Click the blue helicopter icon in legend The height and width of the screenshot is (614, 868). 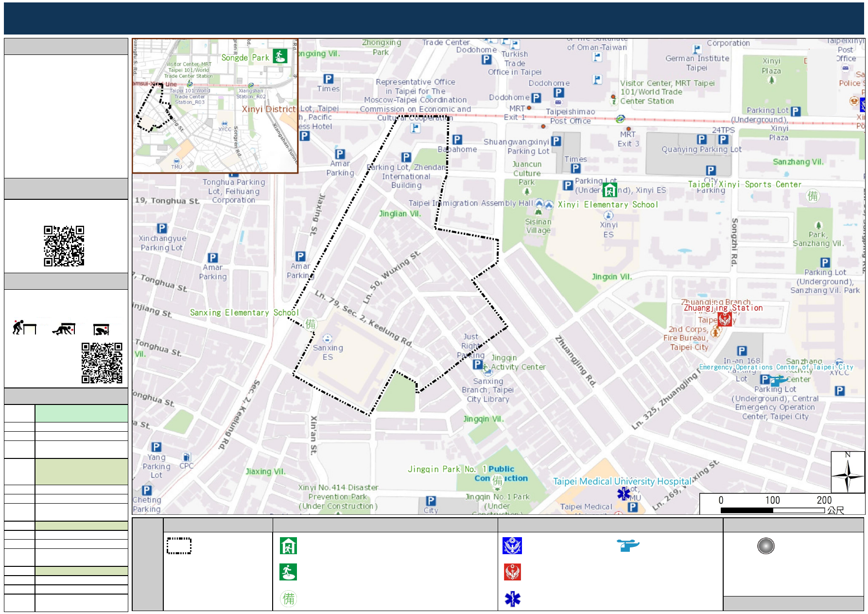(628, 545)
